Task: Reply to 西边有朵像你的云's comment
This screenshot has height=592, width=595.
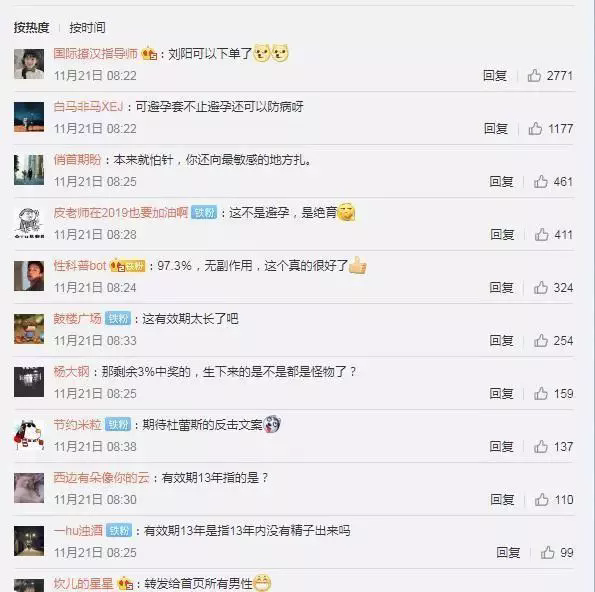Action: 502,499
